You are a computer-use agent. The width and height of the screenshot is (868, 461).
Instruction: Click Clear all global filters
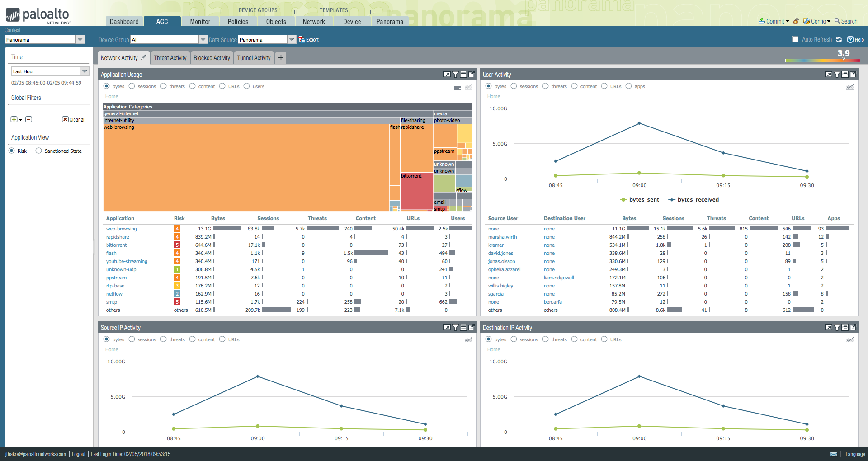(x=74, y=119)
